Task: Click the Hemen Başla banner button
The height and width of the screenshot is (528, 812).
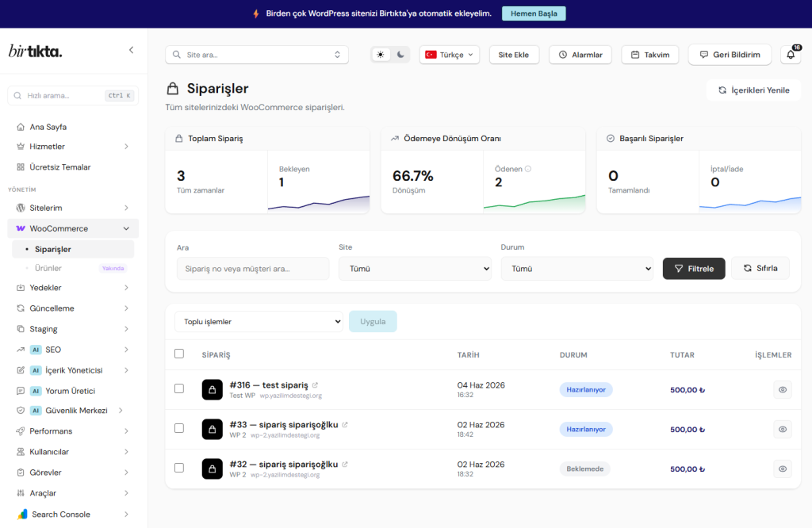Action: pyautogui.click(x=534, y=13)
